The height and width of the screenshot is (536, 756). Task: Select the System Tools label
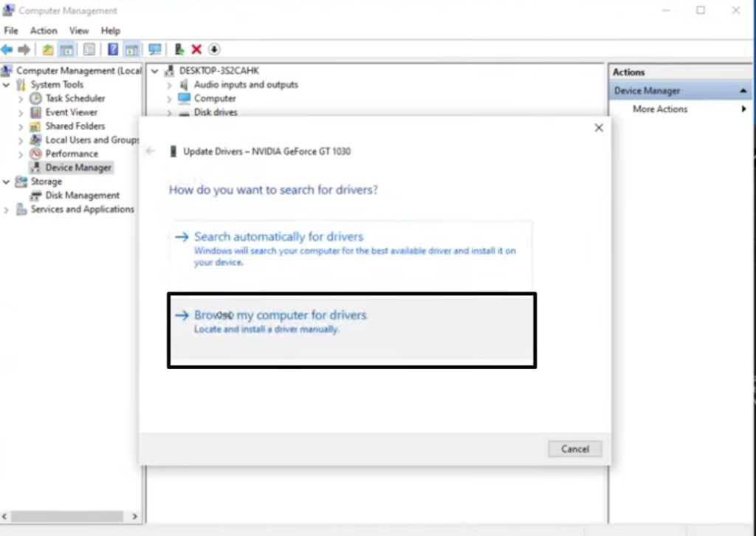point(57,85)
